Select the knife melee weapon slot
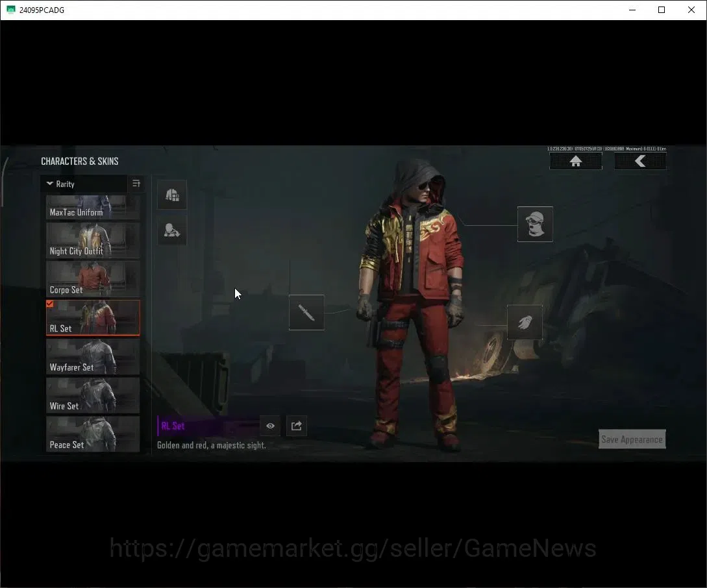This screenshot has height=588, width=707. 306,313
